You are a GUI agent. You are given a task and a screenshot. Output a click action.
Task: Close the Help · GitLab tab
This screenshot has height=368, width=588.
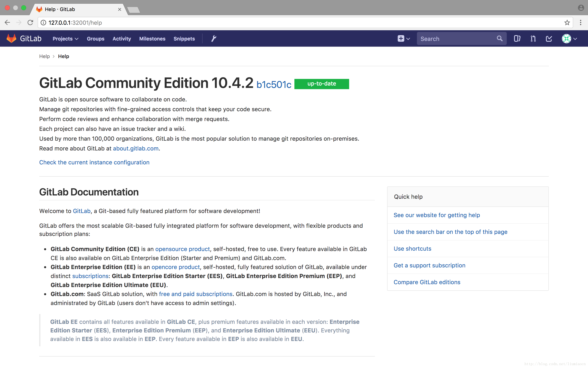[120, 9]
